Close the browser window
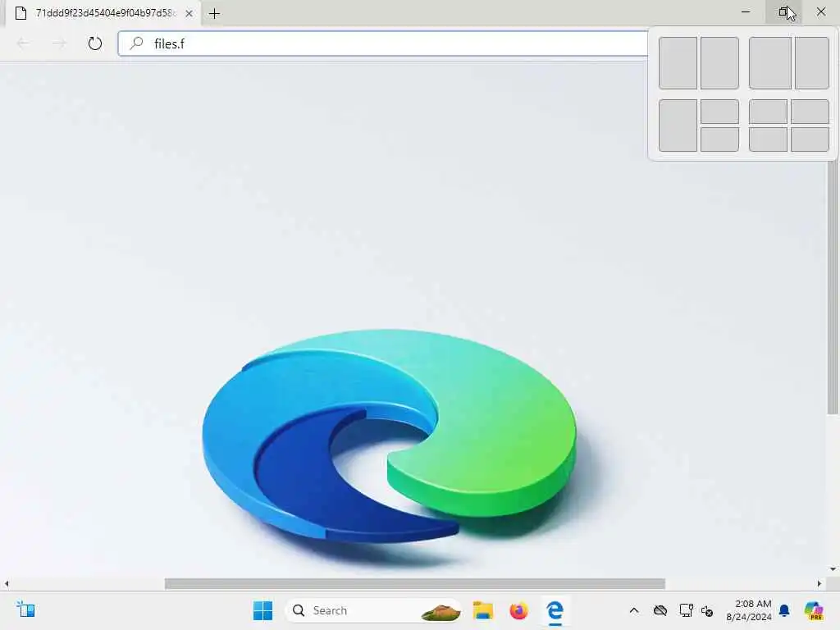 point(821,11)
